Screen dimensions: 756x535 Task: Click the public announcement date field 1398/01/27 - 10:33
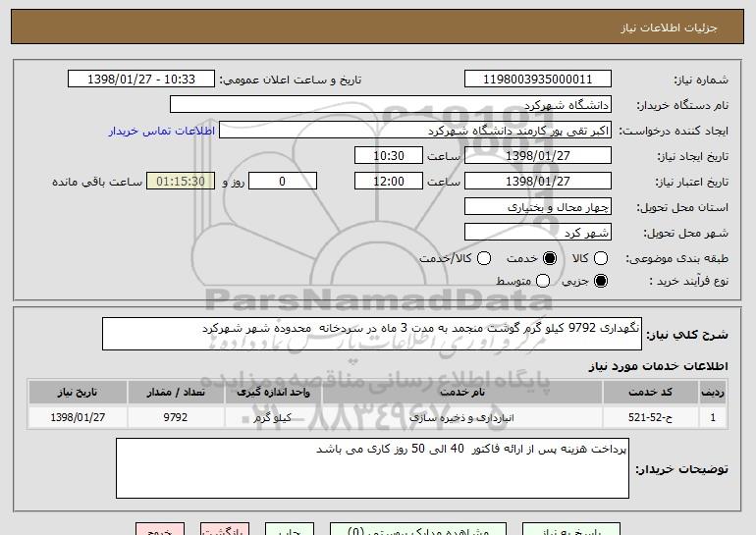(x=141, y=80)
